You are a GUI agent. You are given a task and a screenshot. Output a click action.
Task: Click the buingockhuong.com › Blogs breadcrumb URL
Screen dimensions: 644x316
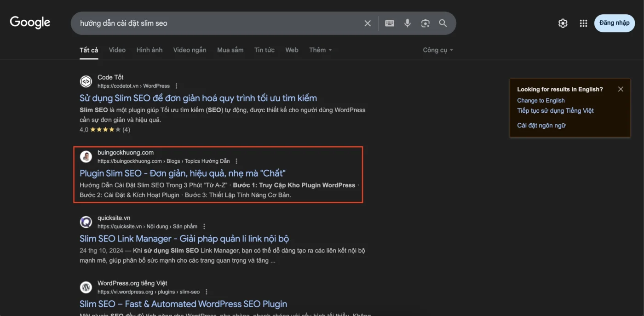163,161
